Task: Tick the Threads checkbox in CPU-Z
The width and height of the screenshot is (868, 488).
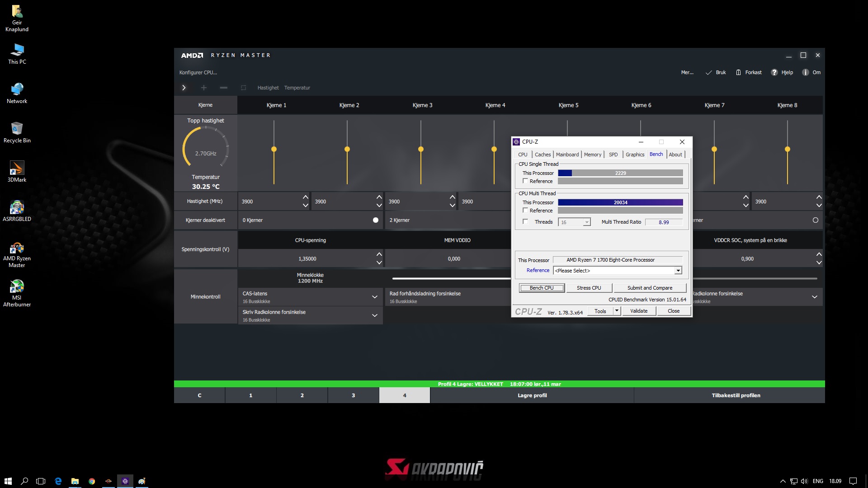Action: coord(525,221)
